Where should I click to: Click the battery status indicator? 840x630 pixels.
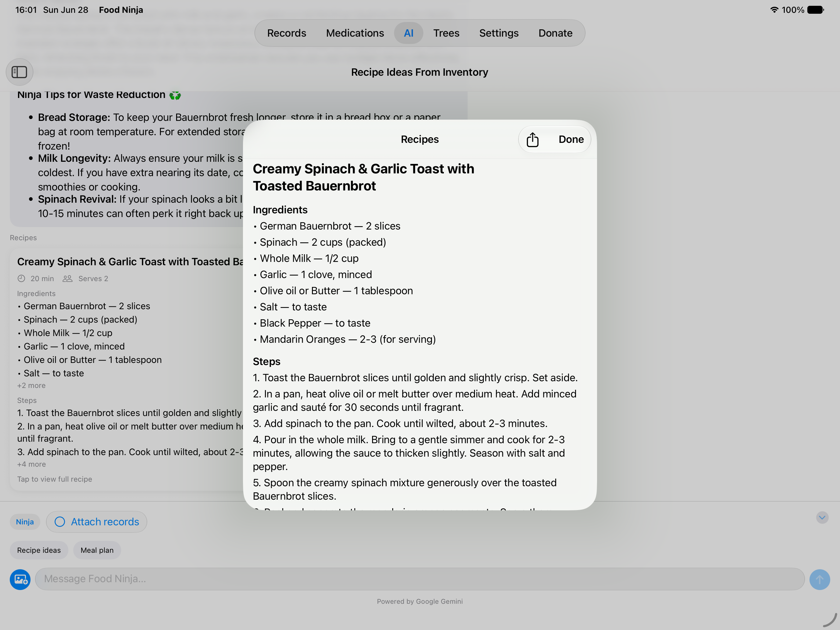click(x=815, y=10)
